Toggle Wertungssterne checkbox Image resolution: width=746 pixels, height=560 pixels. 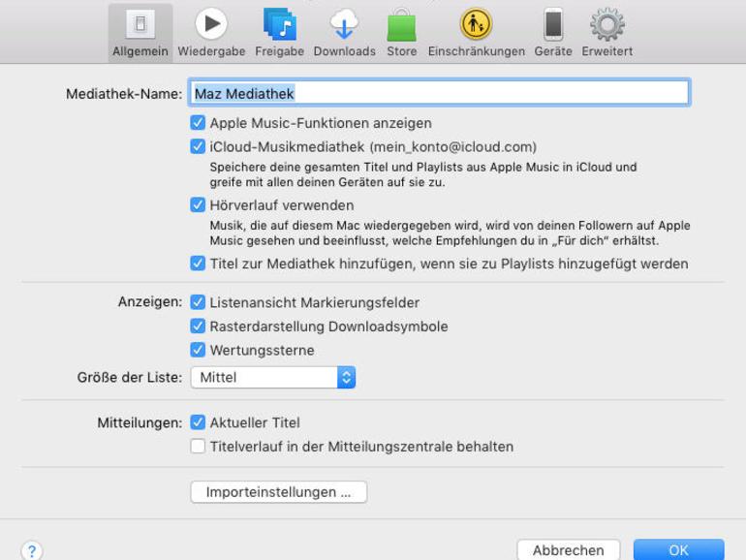[198, 350]
